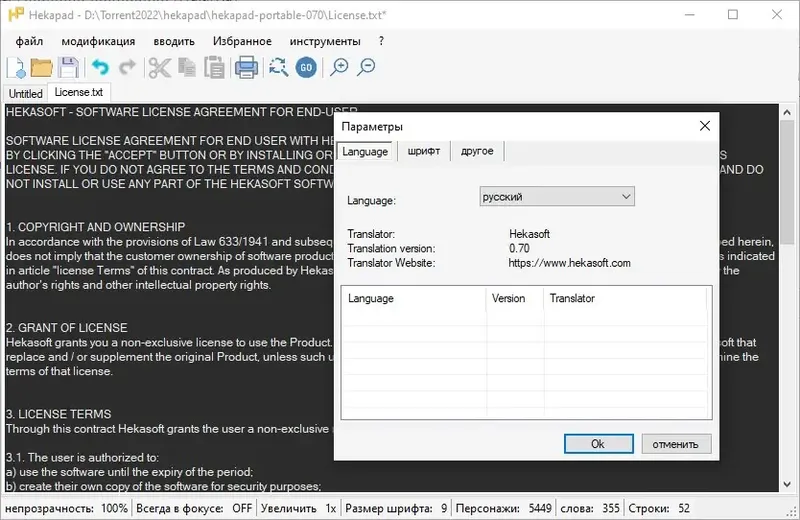Confirm settings with the Ok button

[x=598, y=444]
